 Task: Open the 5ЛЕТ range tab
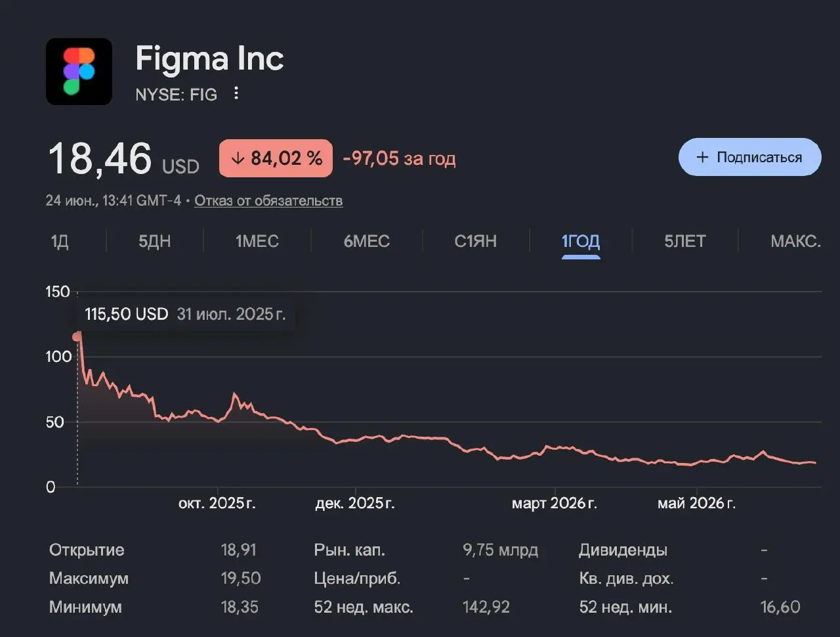[685, 241]
